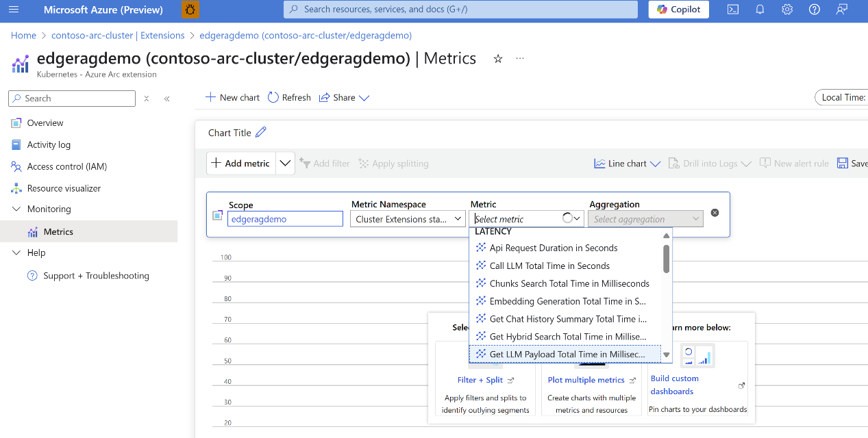868x438 pixels.
Task: Click the metric list scroll down arrow
Action: (667, 355)
